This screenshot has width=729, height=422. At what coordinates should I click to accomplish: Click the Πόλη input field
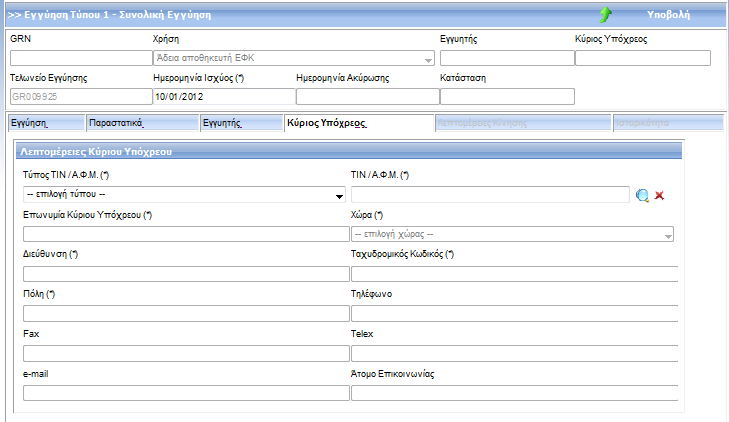tap(186, 314)
